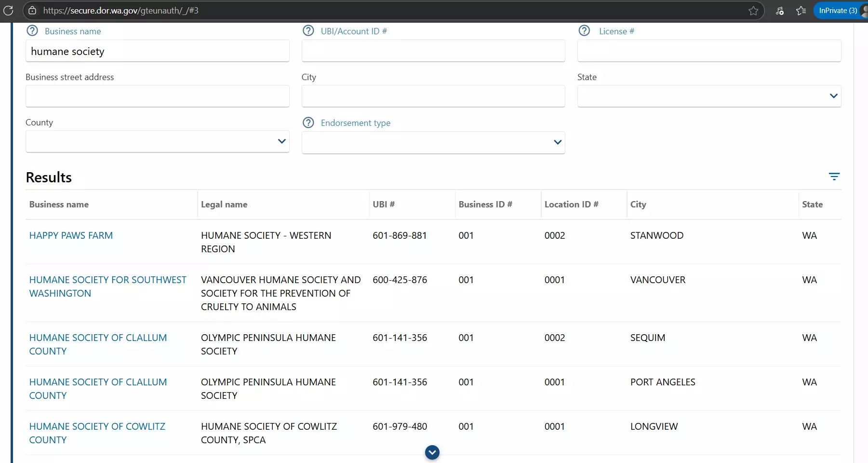This screenshot has width=868, height=463.
Task: Click the License # help label
Action: (x=616, y=31)
